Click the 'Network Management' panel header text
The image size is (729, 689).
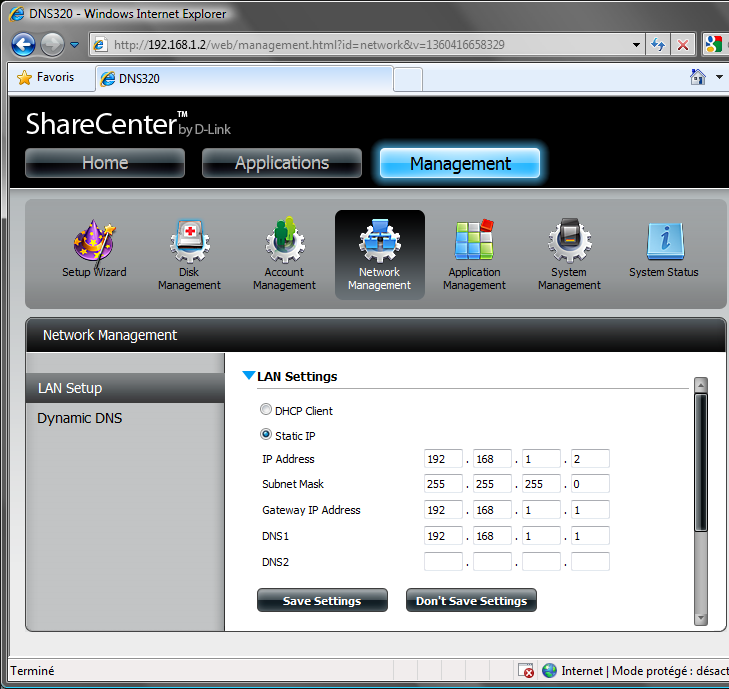point(110,335)
